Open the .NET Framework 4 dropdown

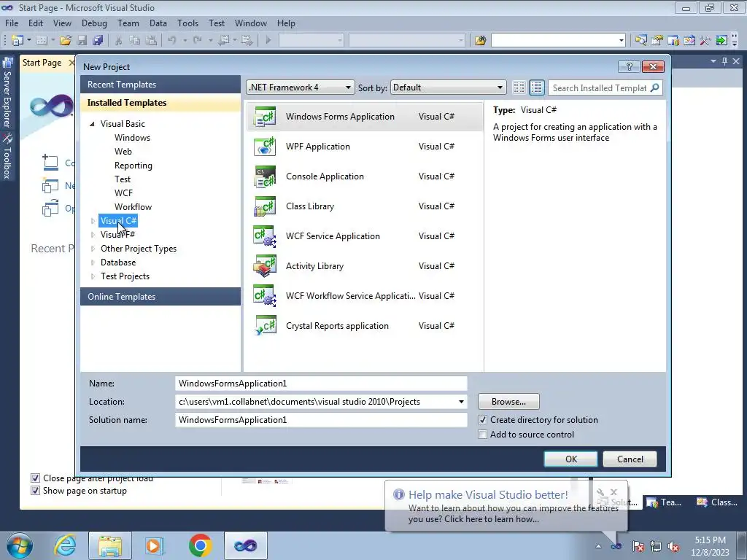pyautogui.click(x=300, y=87)
